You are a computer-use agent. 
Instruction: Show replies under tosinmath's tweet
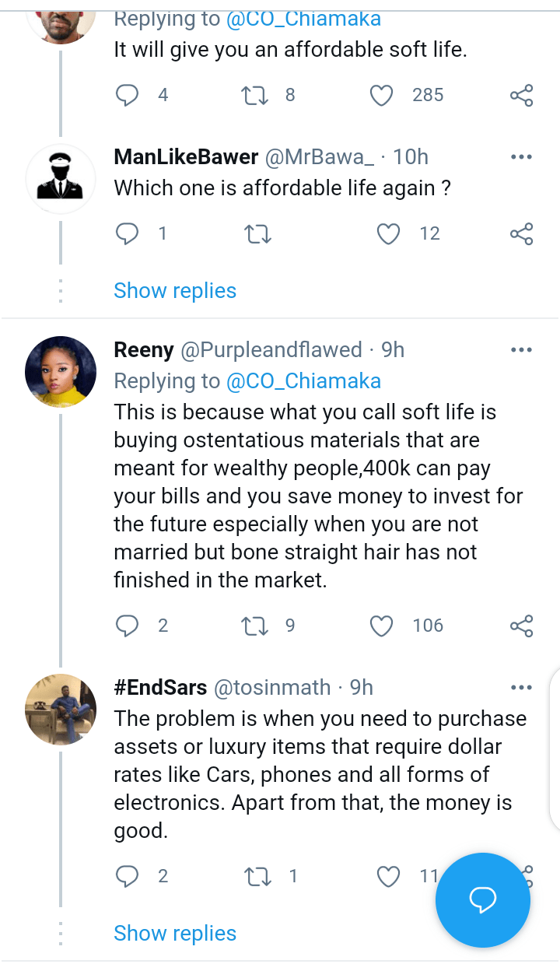175,934
